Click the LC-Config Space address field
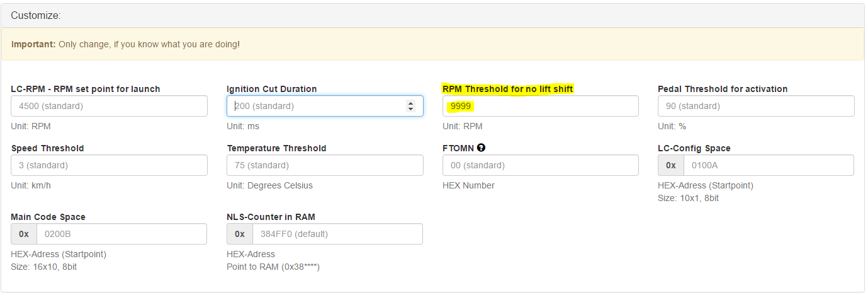Viewport: 868px width, 295px height. coord(769,165)
